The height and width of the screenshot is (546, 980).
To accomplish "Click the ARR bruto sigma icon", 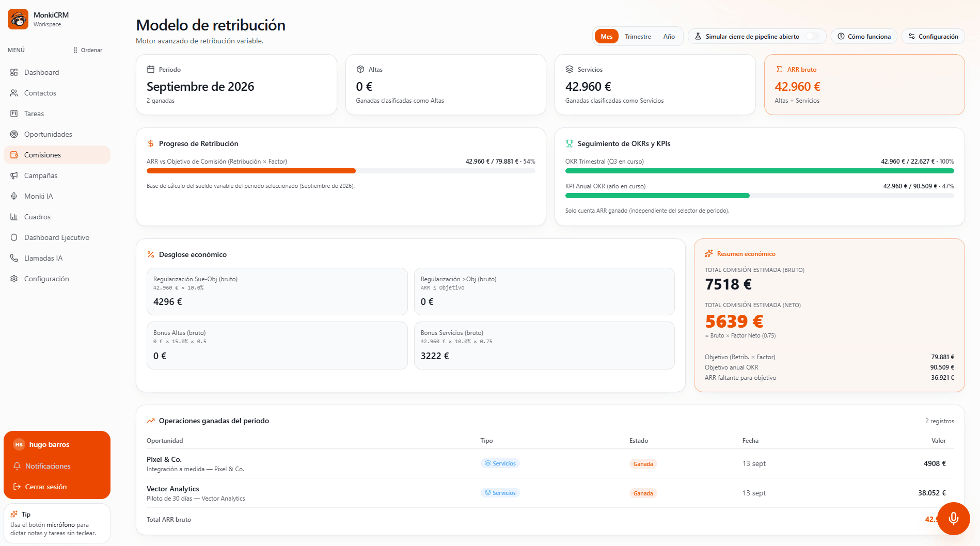I will 779,69.
